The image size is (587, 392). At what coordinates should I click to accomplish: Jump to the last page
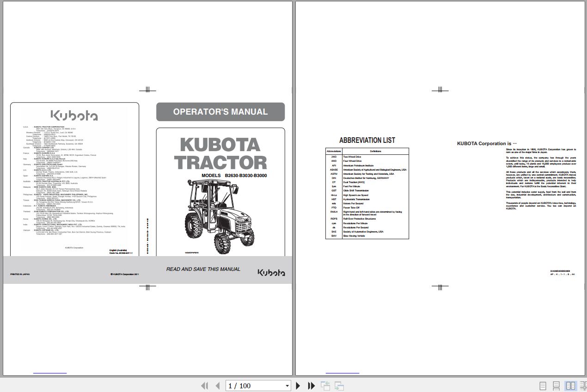(x=312, y=386)
